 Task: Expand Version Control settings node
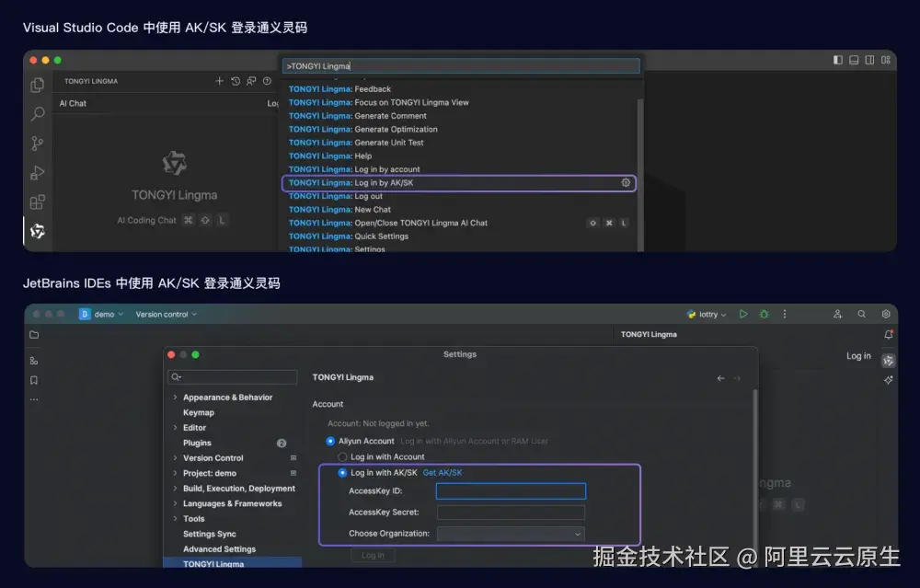click(x=175, y=457)
